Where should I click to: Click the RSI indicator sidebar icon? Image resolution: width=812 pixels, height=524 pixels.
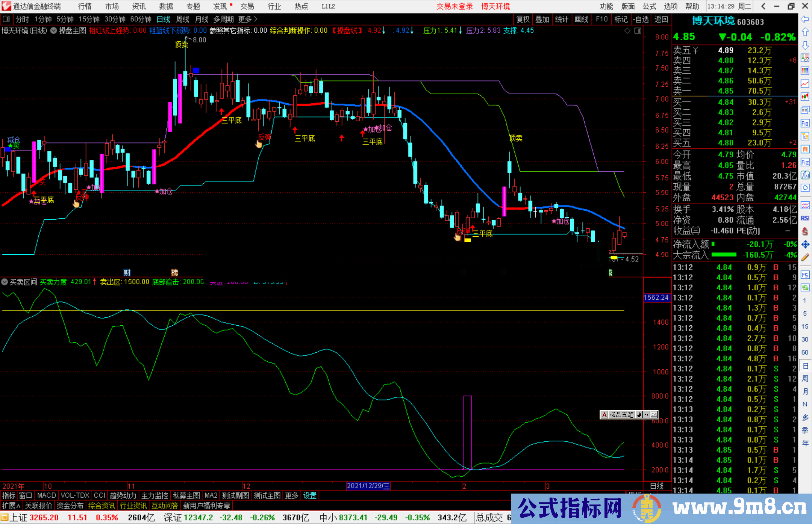tap(805, 218)
